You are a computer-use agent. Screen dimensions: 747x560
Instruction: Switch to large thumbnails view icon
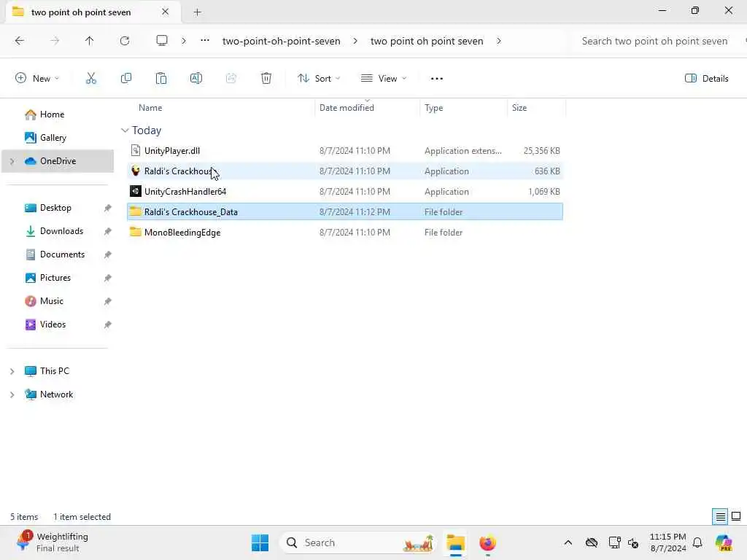736,517
